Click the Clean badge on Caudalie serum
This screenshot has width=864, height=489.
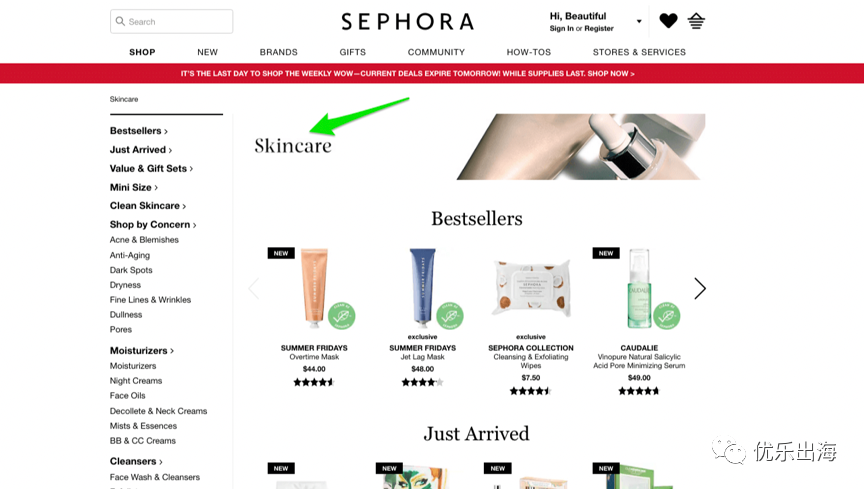click(667, 316)
